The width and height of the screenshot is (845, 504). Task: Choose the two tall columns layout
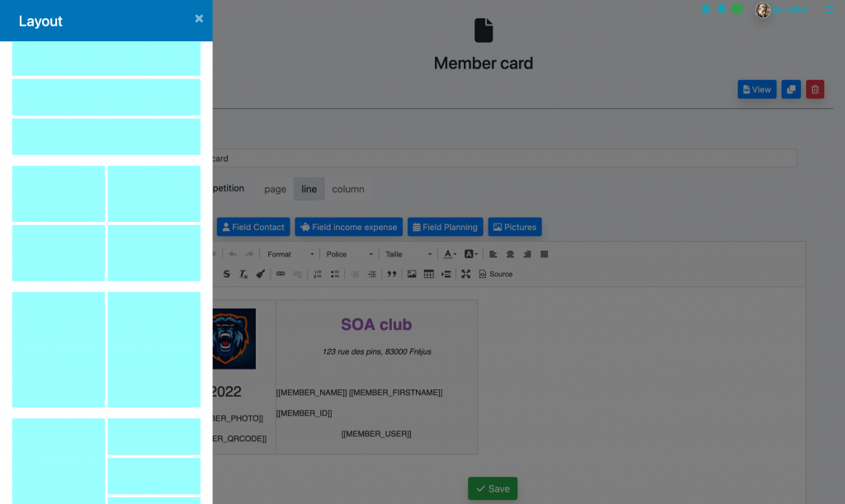106,350
